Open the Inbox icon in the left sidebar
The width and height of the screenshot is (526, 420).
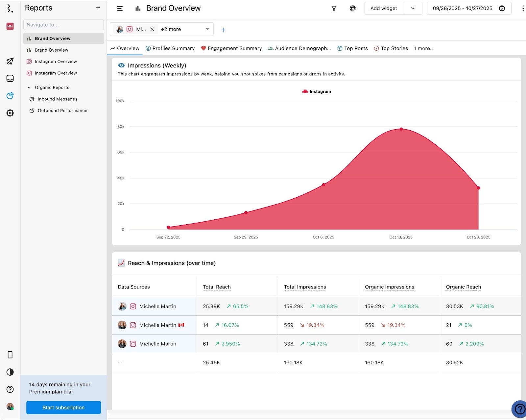click(x=10, y=79)
